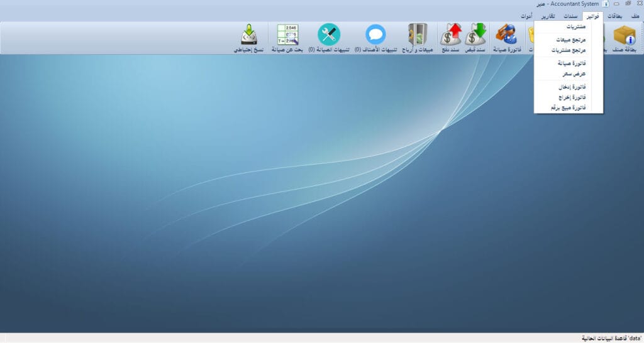This screenshot has width=644, height=343.
Task: Pick فاتورة مبيع برقم from the menu
Action: pos(568,107)
